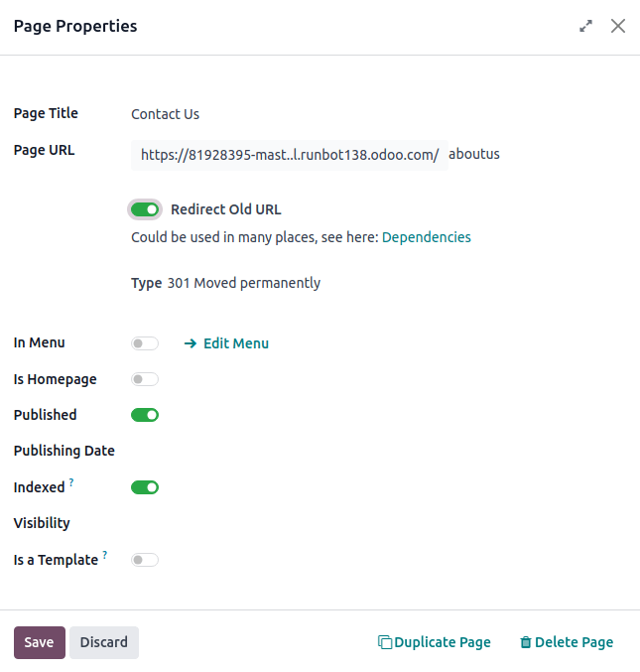This screenshot has height=672, width=640.
Task: Open the Publishing Date picker field
Action: pyautogui.click(x=298, y=451)
